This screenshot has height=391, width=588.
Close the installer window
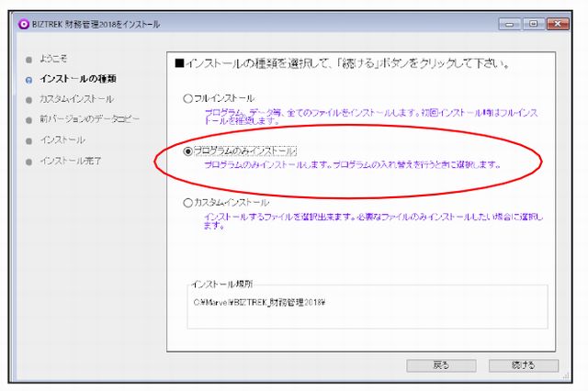(x=558, y=24)
